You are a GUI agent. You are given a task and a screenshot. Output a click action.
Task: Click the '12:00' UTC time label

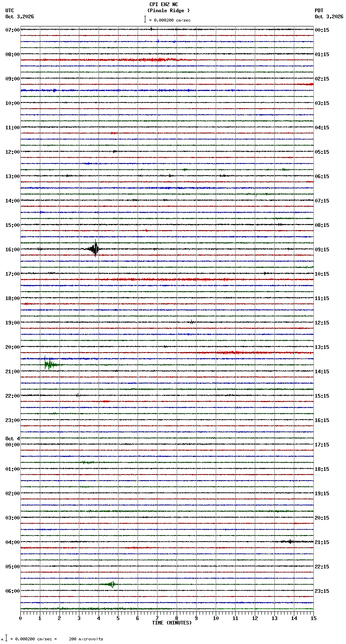pos(13,152)
